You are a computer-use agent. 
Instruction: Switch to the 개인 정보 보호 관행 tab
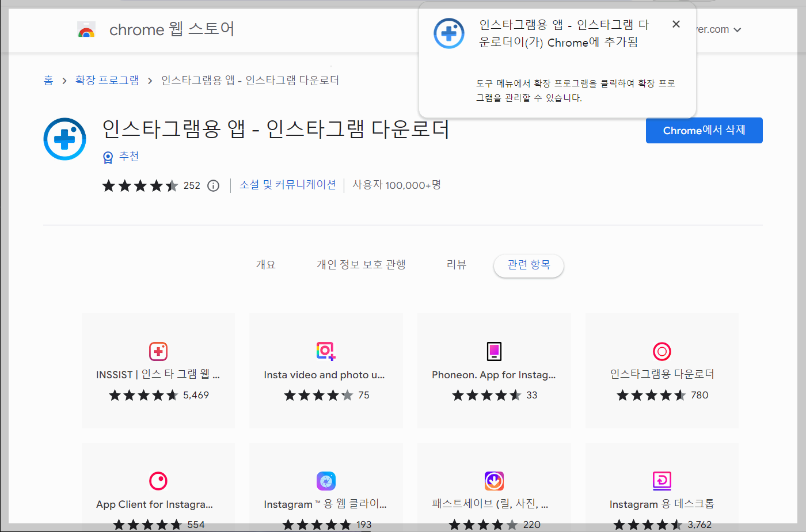(361, 265)
